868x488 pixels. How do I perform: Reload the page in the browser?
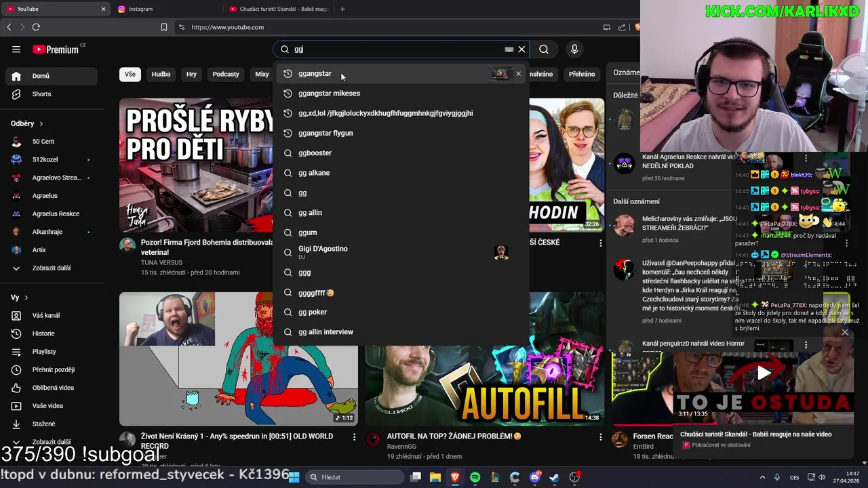[x=36, y=27]
